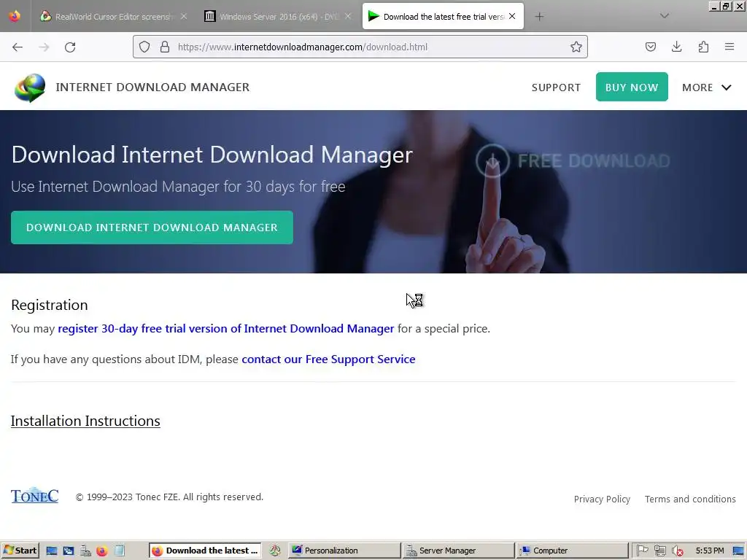This screenshot has height=560, width=747.
Task: Switch to the Server Manager taskbar window
Action: tap(458, 551)
